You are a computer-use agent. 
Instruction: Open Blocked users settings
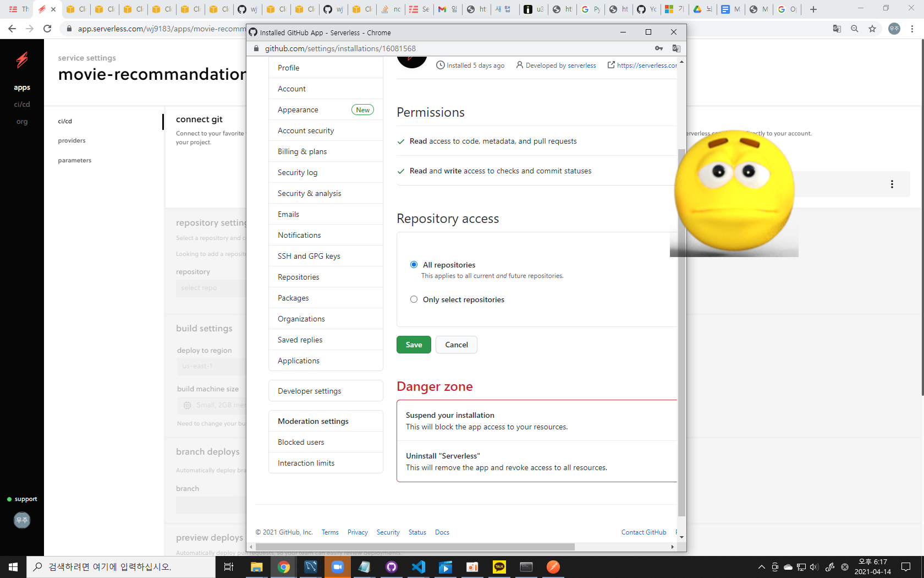point(326,442)
